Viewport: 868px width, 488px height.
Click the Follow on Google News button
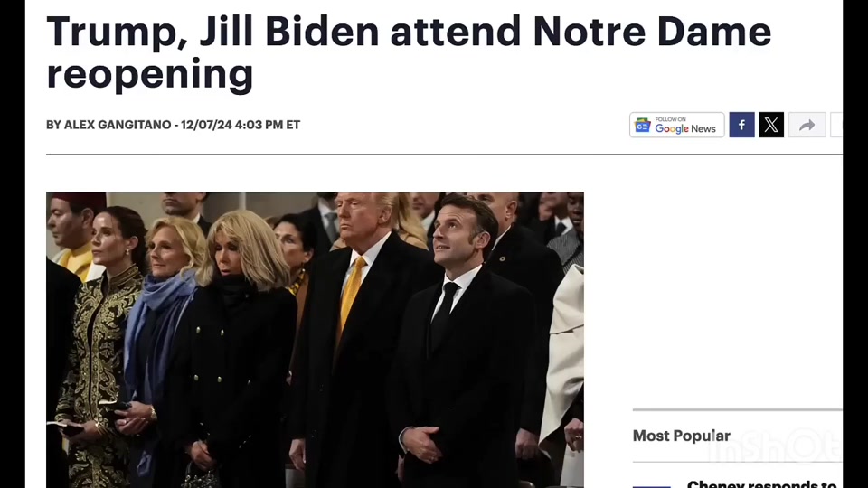(x=676, y=125)
